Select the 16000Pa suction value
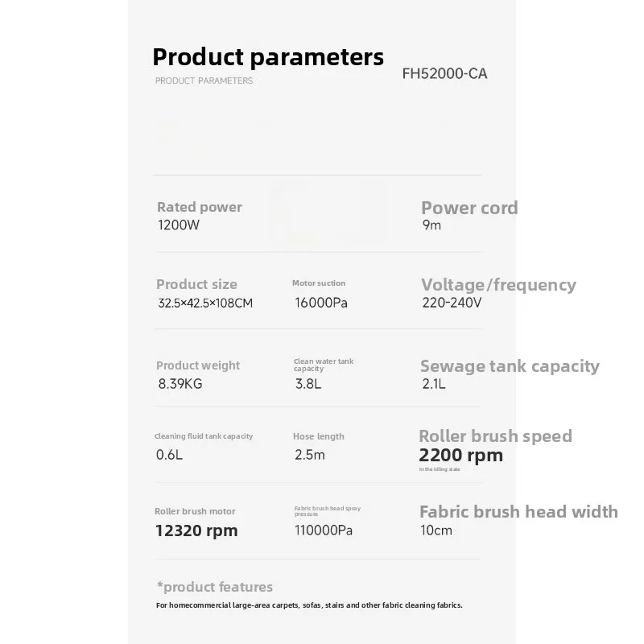 [x=321, y=303]
